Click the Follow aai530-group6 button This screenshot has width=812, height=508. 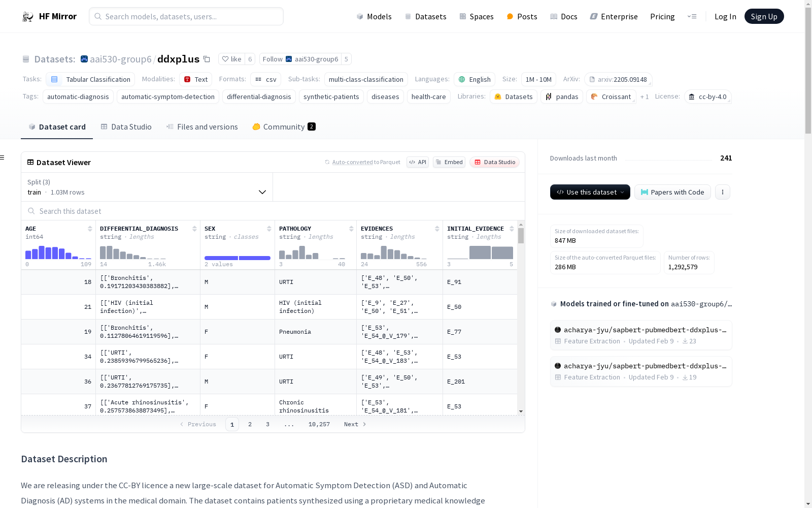coord(300,59)
